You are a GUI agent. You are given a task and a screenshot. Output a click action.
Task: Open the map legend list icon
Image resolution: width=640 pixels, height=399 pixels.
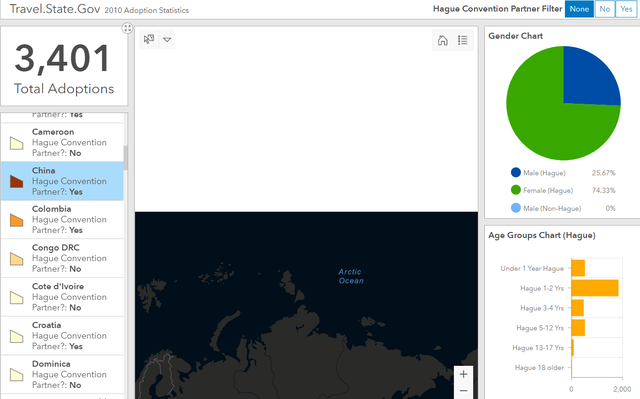462,40
